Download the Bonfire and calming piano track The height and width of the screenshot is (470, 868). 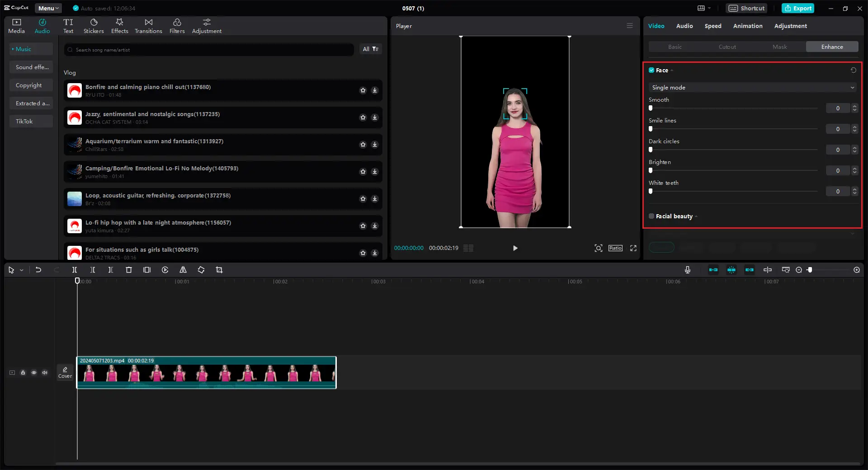[374, 90]
